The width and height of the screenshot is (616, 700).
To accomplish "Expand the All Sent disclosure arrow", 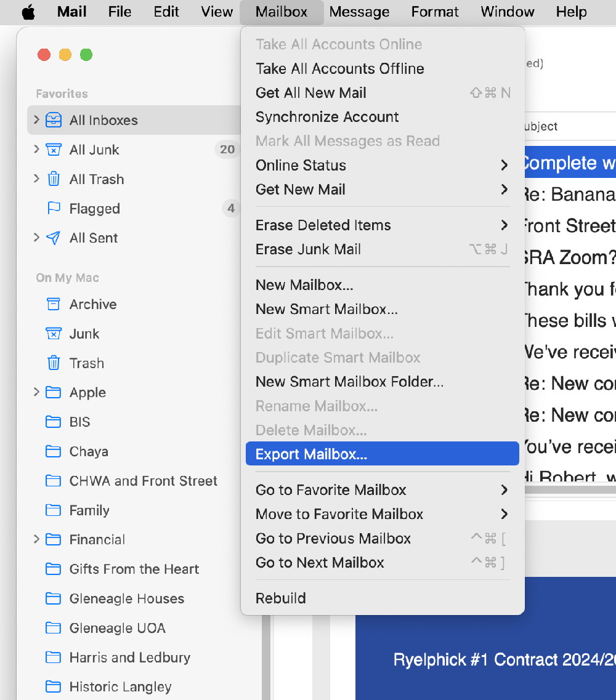I will [x=36, y=238].
